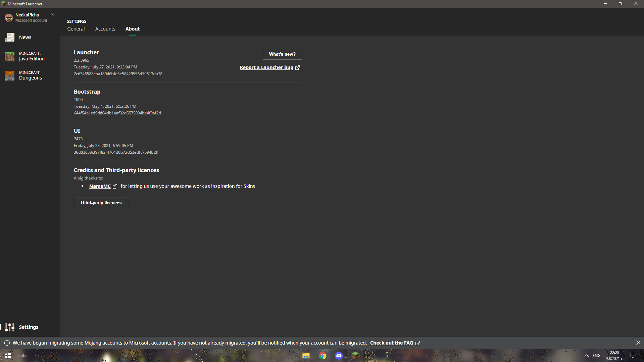Click the Bootstrap hash text

117,113
